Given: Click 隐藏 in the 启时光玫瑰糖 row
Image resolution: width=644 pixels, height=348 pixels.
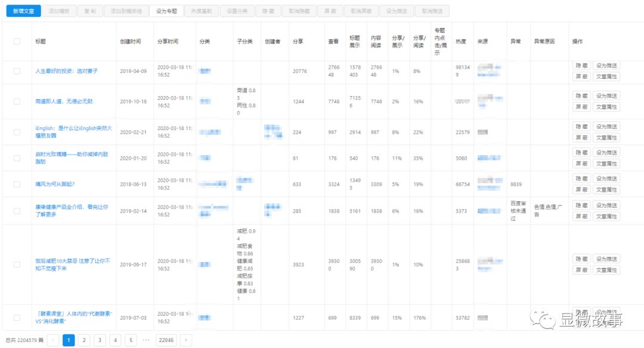Looking at the screenshot, I should tap(581, 153).
